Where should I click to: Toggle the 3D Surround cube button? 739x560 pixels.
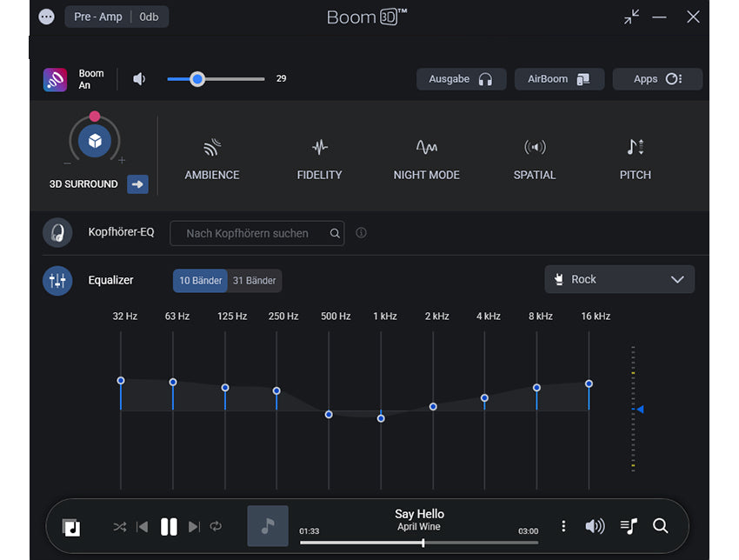pyautogui.click(x=95, y=141)
